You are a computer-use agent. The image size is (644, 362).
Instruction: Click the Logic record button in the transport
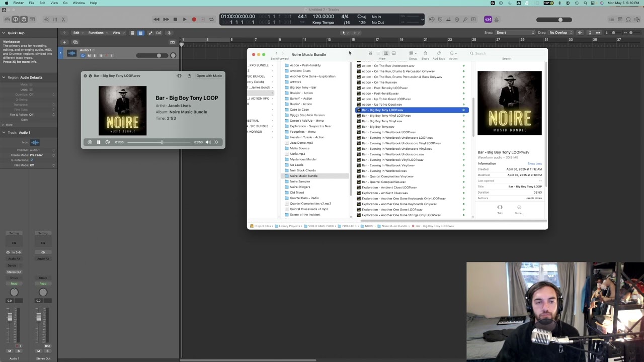tap(194, 20)
